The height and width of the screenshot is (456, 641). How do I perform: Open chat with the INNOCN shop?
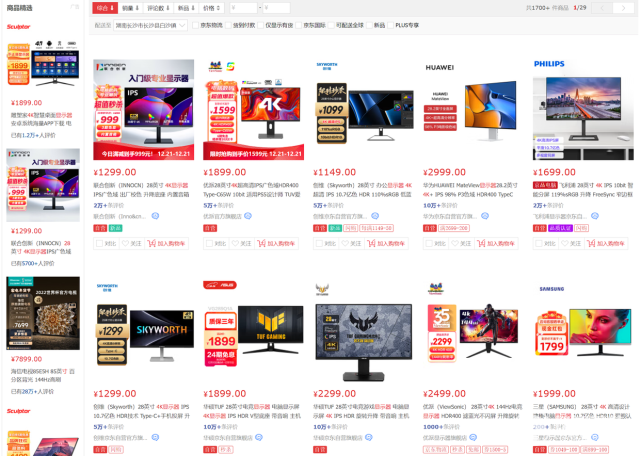click(x=155, y=216)
